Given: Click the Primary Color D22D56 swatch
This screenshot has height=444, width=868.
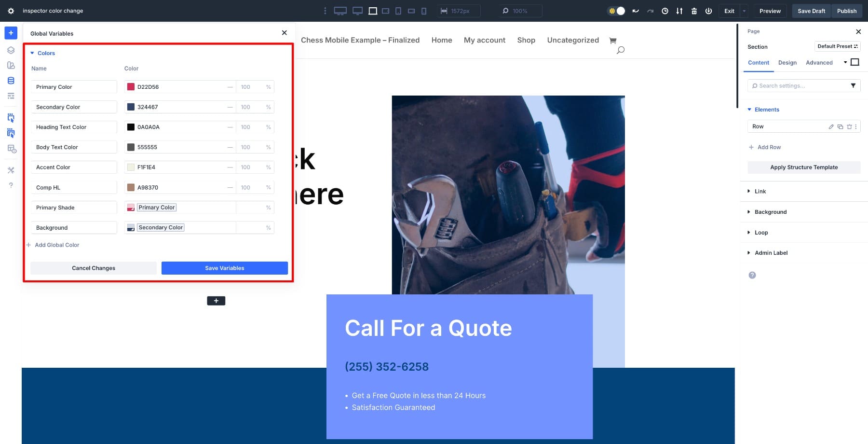Looking at the screenshot, I should (131, 87).
